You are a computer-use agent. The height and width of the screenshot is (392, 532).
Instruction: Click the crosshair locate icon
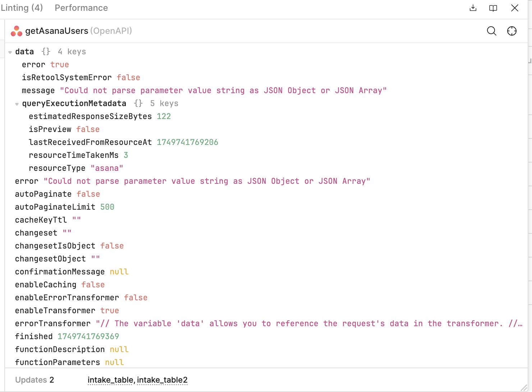coord(512,31)
